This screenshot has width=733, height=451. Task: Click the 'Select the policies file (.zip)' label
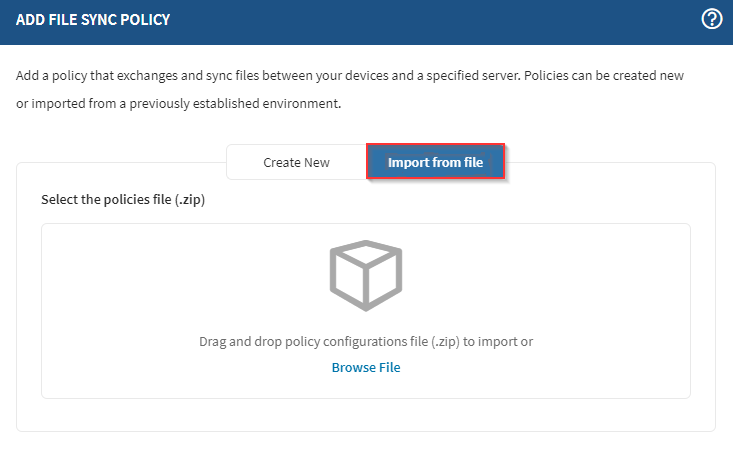(129, 199)
